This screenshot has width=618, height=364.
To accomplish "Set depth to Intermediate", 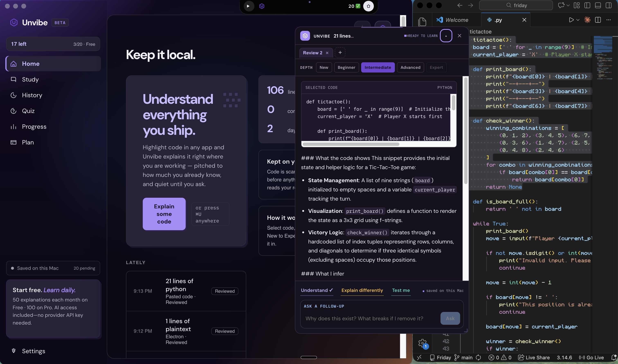I will (378, 67).
